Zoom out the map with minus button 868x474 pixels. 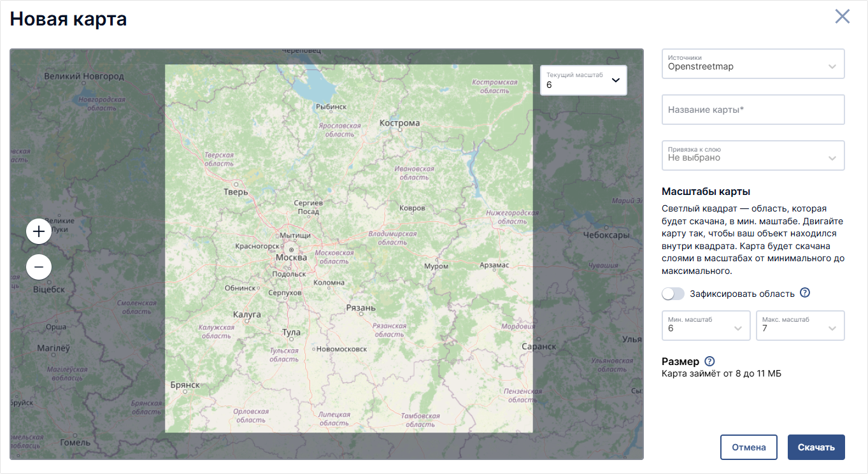click(x=39, y=267)
